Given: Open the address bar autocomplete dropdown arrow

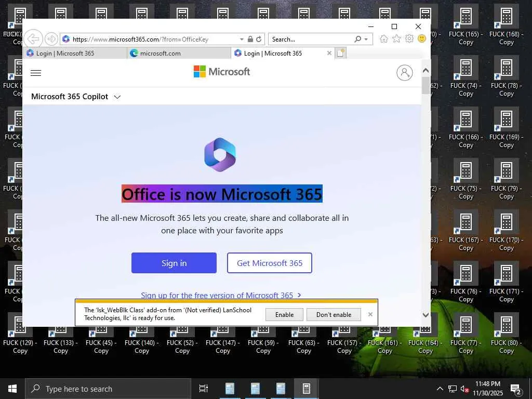Looking at the screenshot, I should click(242, 39).
